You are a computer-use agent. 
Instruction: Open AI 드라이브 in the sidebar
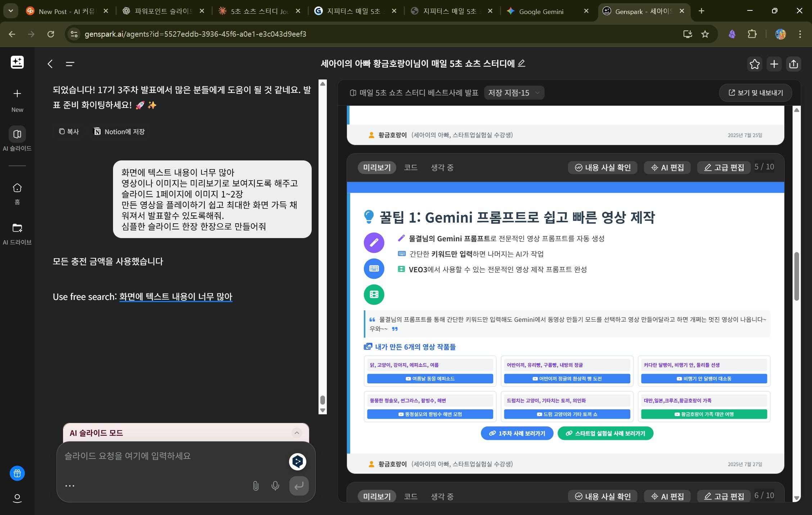pos(17,234)
